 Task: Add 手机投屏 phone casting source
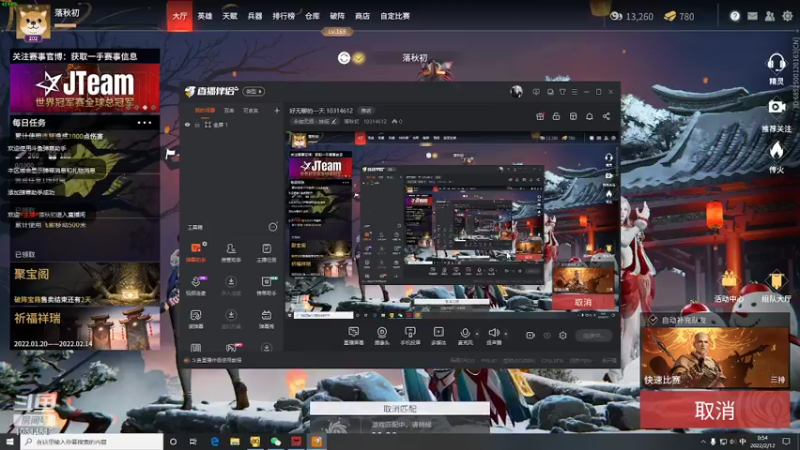click(410, 335)
